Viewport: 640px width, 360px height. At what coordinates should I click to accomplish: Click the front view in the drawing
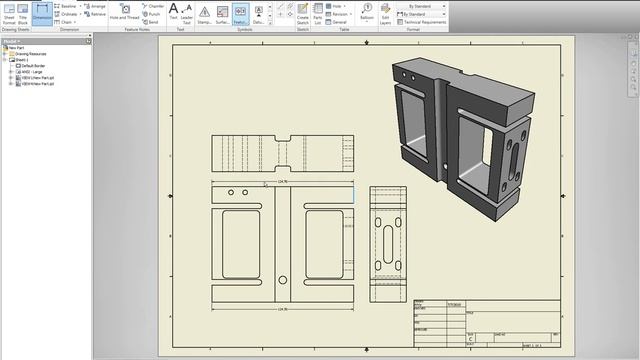point(282,244)
